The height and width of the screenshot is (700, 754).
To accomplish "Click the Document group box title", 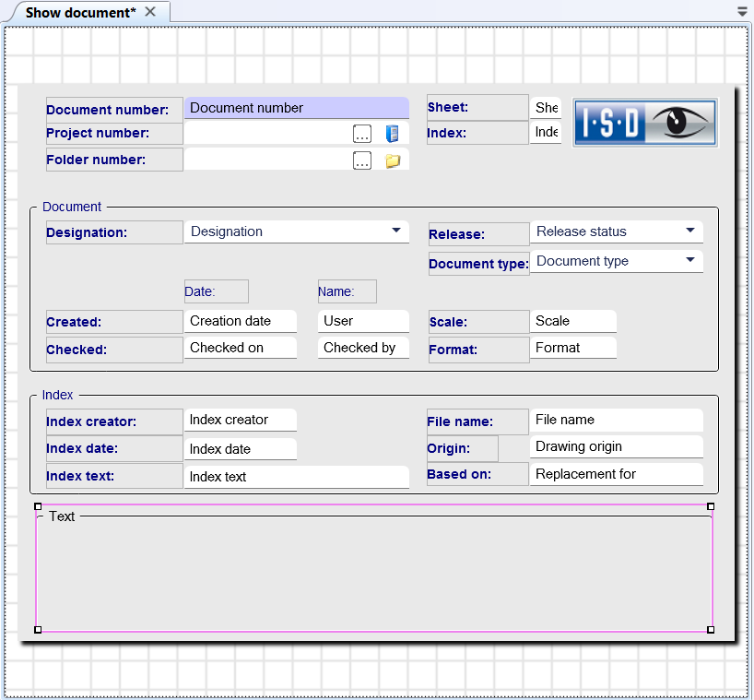I will pyautogui.click(x=72, y=207).
